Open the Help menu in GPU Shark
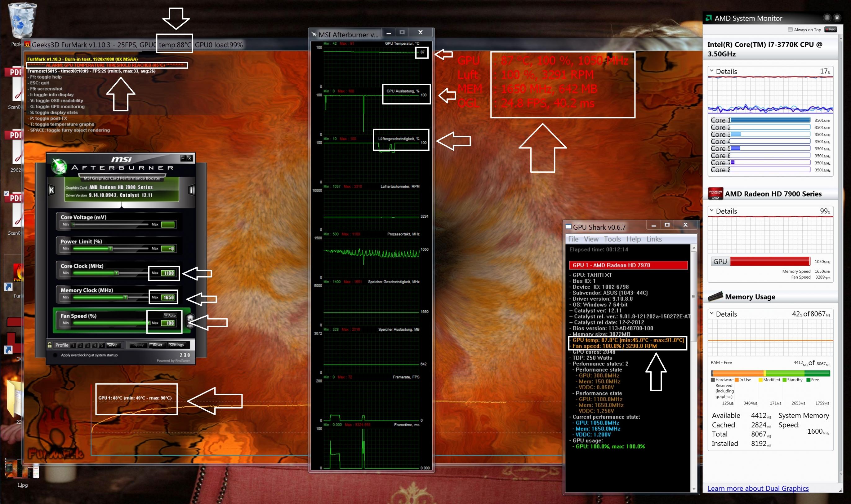 [x=634, y=239]
